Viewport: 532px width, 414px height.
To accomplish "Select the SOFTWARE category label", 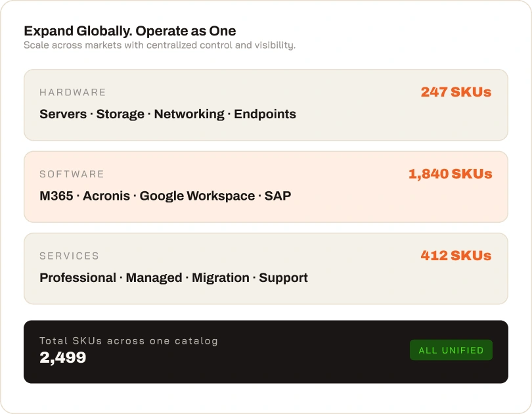I will click(72, 174).
